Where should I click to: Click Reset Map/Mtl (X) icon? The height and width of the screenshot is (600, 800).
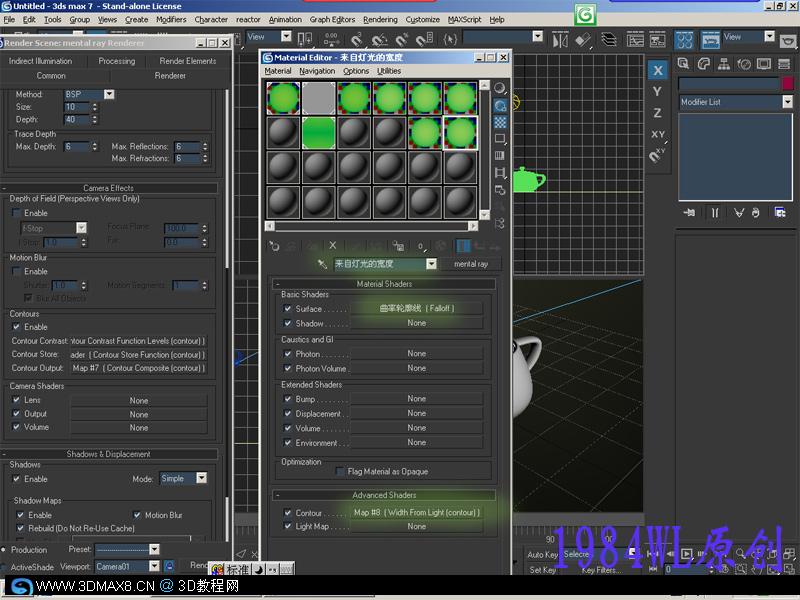click(x=333, y=245)
